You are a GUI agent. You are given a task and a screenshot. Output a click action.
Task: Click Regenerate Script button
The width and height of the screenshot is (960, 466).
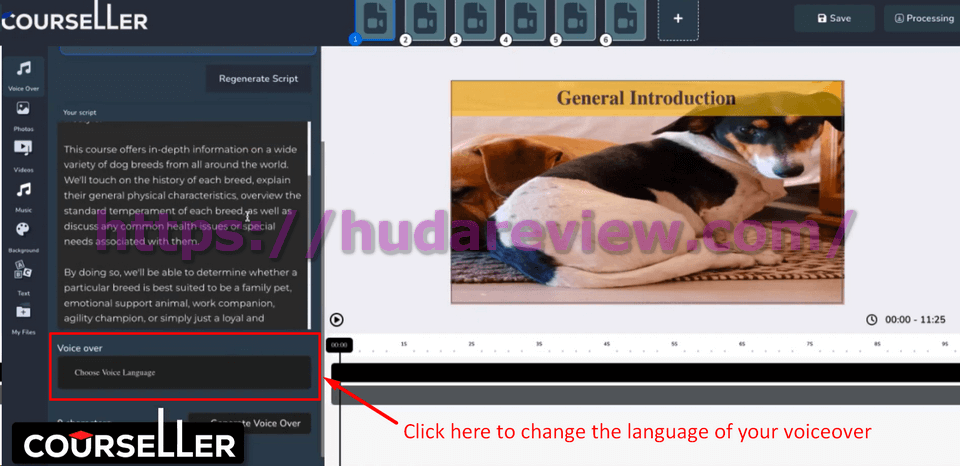[258, 79]
